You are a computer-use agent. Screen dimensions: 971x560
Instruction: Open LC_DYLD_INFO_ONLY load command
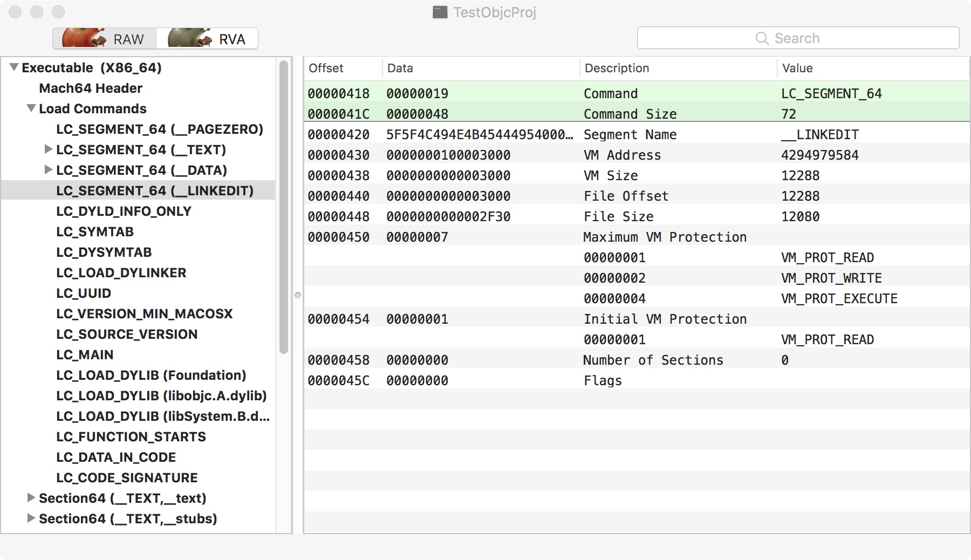coord(124,211)
